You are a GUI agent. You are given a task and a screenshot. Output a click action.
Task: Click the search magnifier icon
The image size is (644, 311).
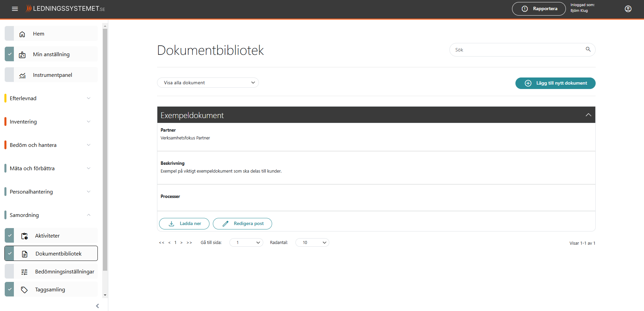point(588,49)
